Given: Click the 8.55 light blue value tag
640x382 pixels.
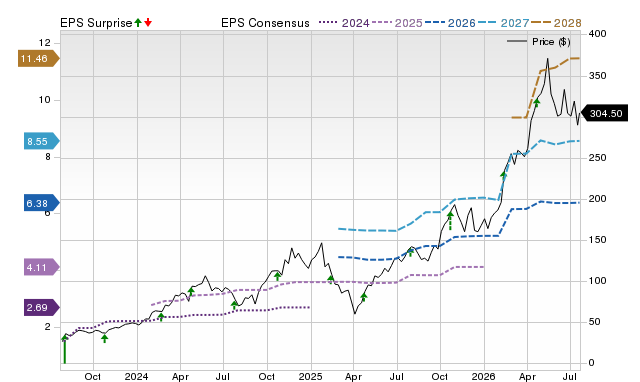Looking at the screenshot, I should [x=41, y=141].
